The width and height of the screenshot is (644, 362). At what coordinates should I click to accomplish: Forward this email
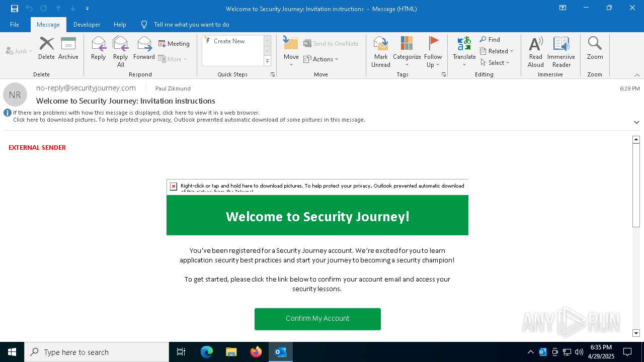(x=144, y=48)
